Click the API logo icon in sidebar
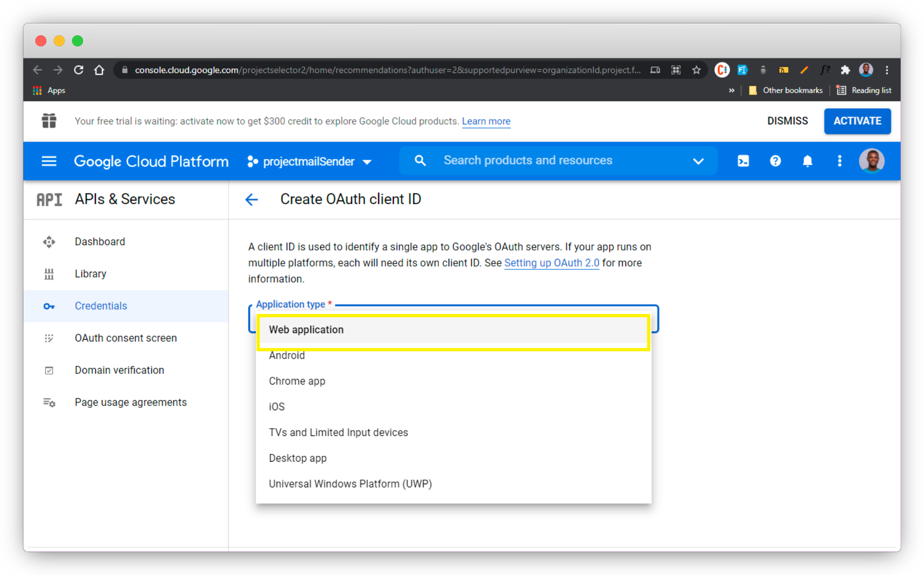 pos(49,200)
